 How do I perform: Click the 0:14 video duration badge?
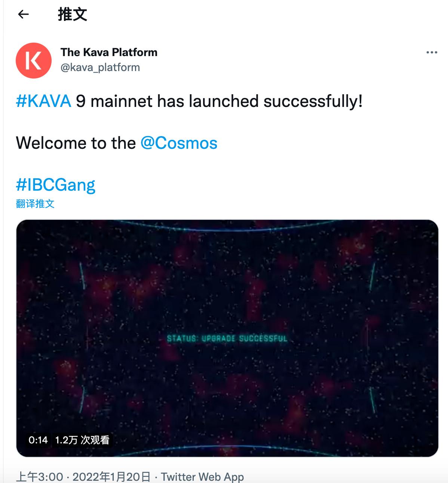38,440
